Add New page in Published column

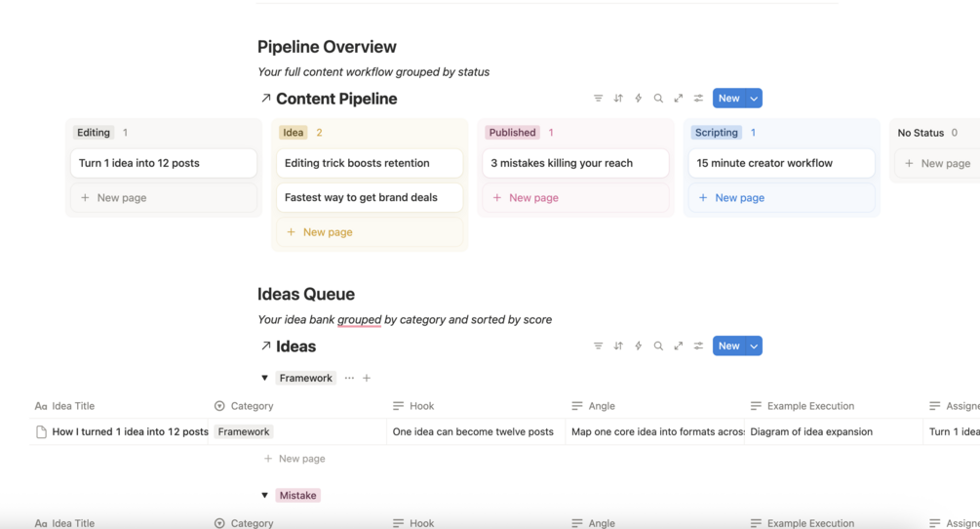(575, 197)
